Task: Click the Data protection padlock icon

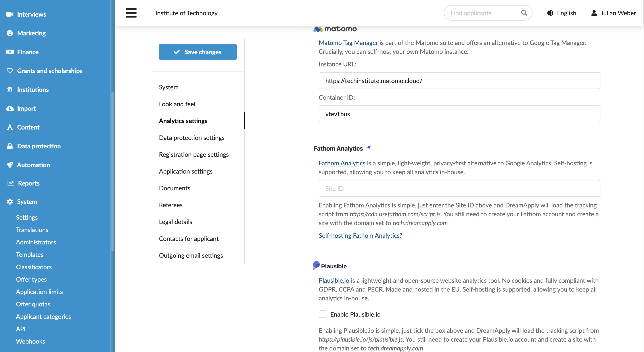Action: [10, 146]
